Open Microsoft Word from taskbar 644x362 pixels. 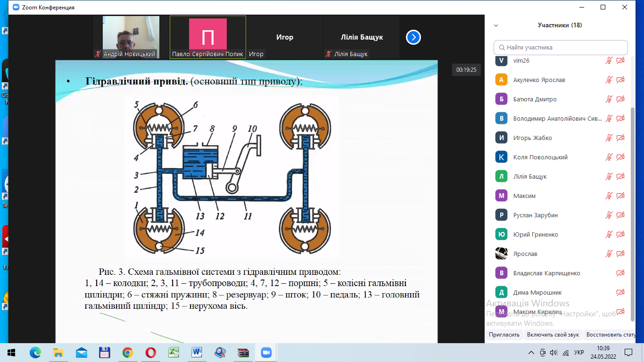[x=197, y=353]
